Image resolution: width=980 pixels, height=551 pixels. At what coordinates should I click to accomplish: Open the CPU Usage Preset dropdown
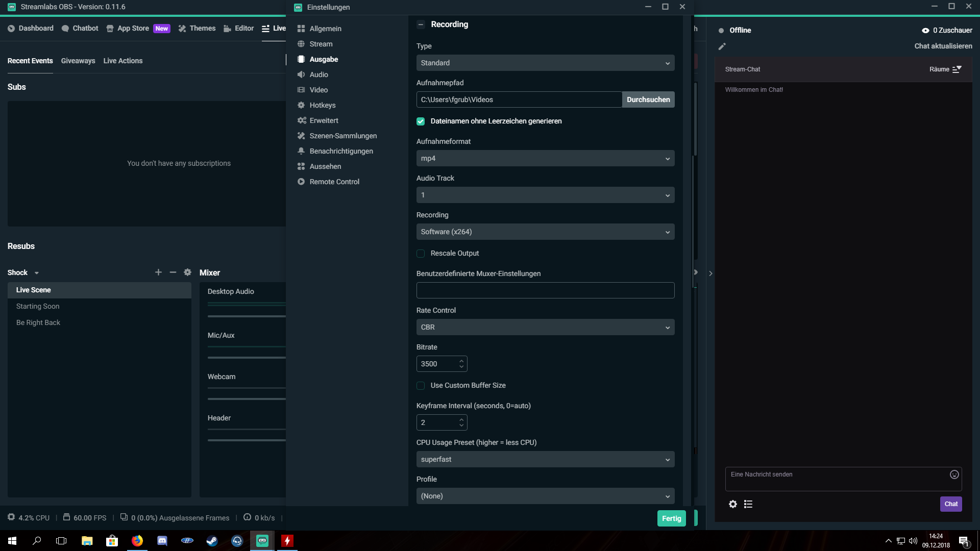(545, 459)
